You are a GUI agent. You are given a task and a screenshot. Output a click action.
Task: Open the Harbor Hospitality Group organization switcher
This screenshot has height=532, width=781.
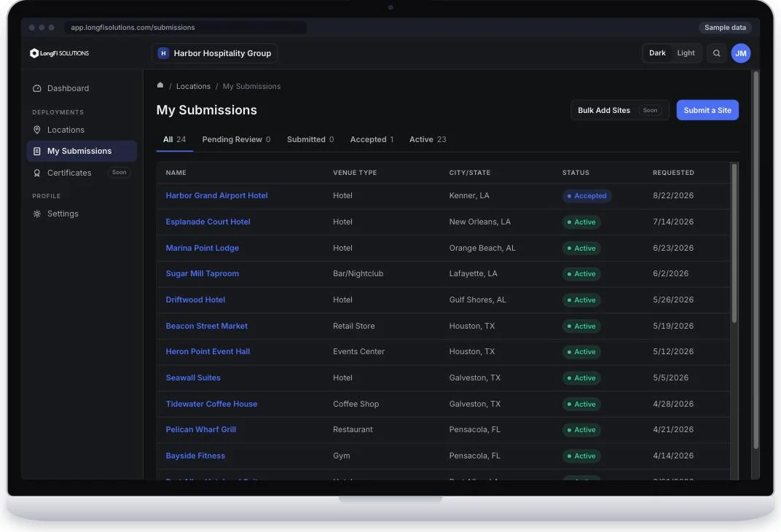pyautogui.click(x=214, y=53)
